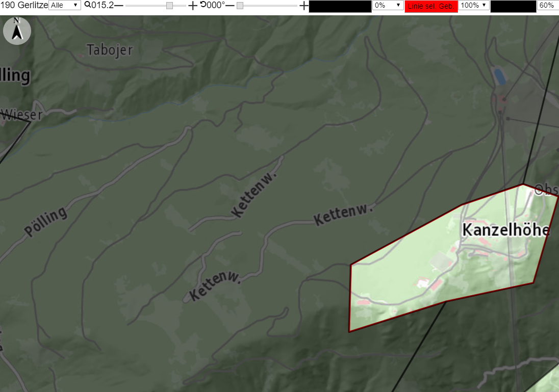Open the 100% dropdown
Viewport: 559px width, 392px height.
[x=474, y=5]
